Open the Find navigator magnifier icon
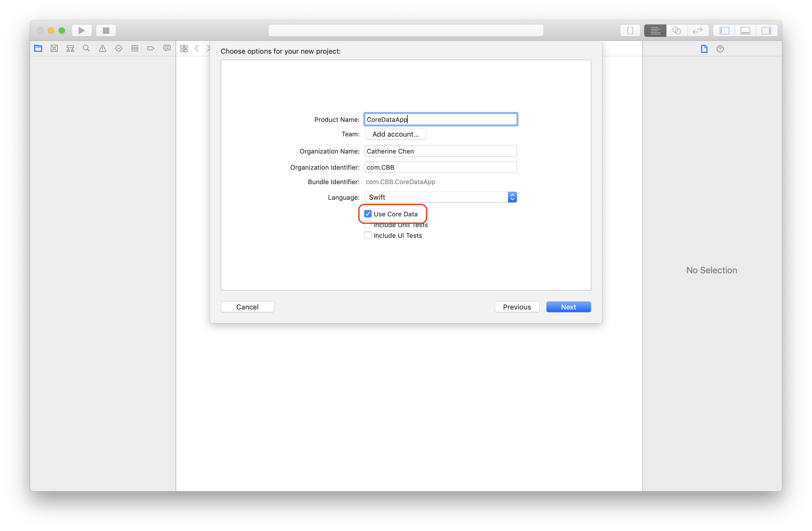812x531 pixels. (x=86, y=48)
